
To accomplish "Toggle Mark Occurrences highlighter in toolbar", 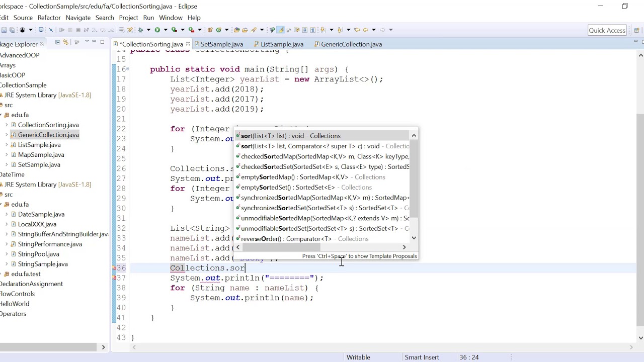I will click(x=280, y=30).
